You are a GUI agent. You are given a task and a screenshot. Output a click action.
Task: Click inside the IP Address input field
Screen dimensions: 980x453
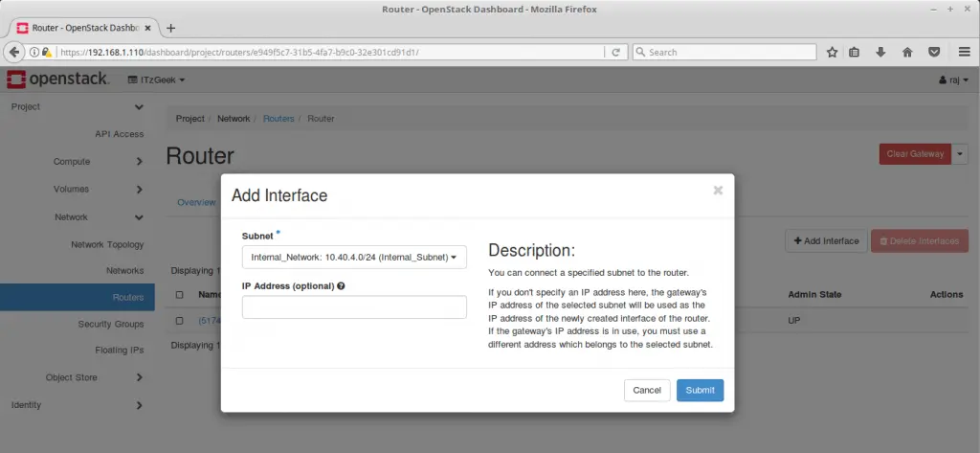(354, 307)
